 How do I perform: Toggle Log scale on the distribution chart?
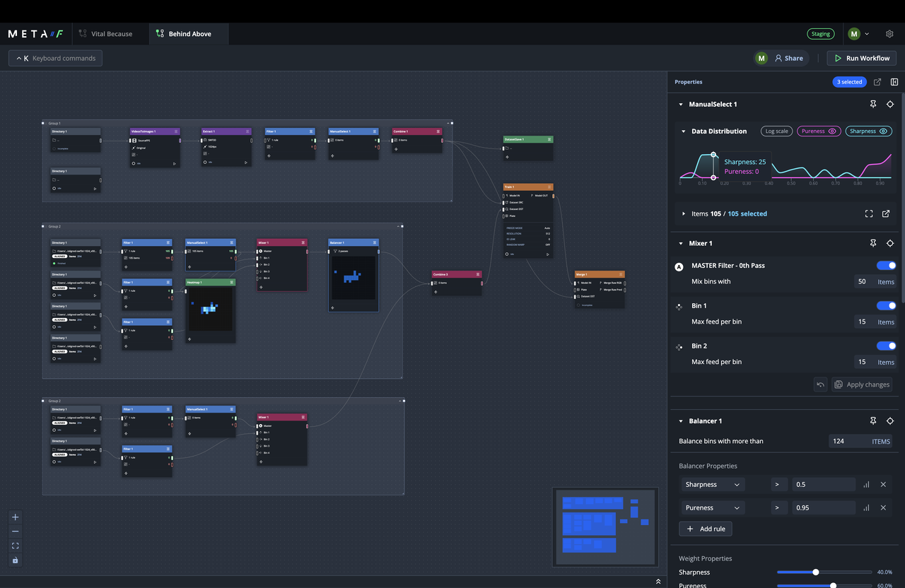(x=776, y=131)
